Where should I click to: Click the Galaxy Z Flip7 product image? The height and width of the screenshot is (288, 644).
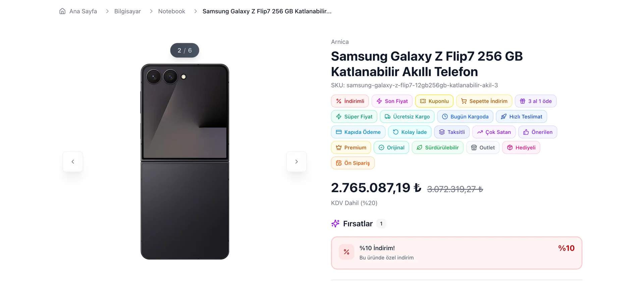(x=185, y=162)
